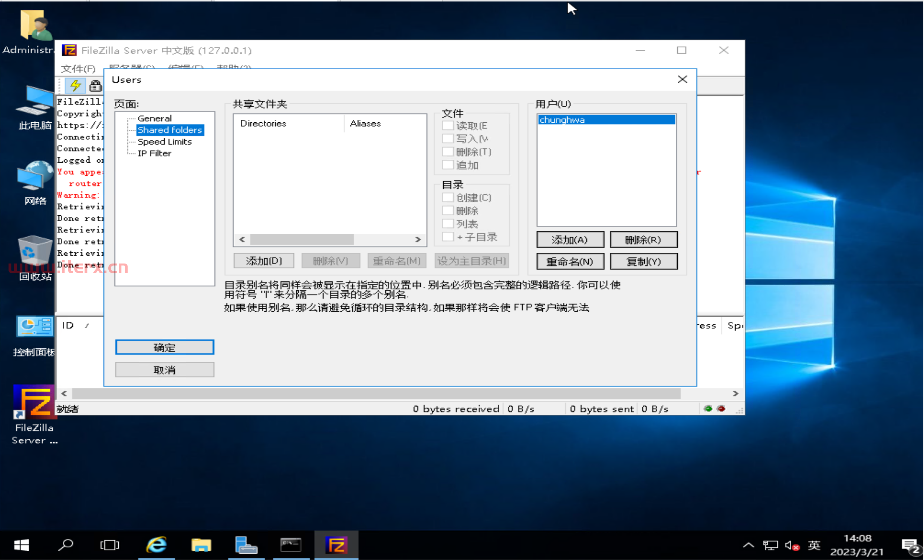The image size is (924, 560).
Task: Confirm with the 确定 button
Action: 165,347
